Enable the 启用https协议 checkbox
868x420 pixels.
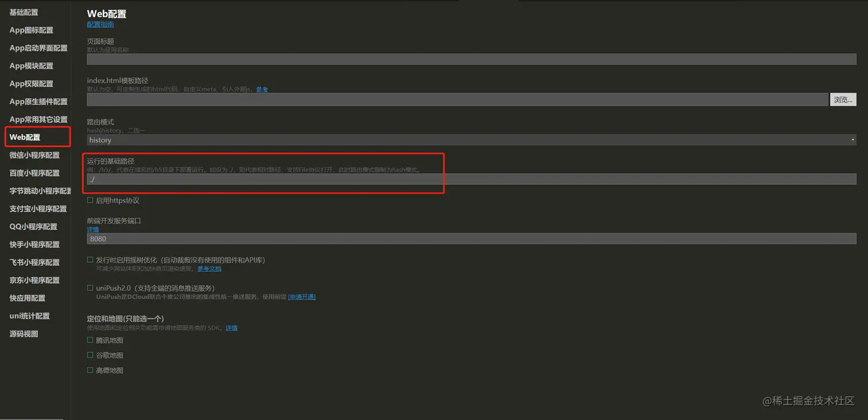(x=90, y=200)
